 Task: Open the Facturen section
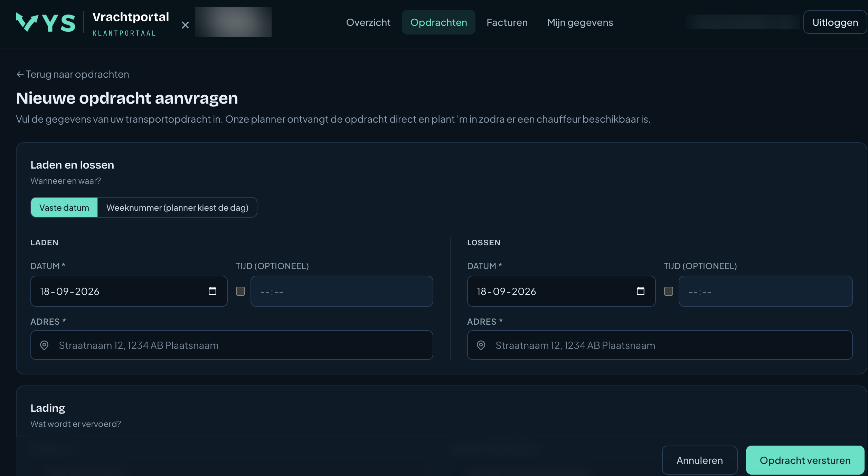(507, 22)
